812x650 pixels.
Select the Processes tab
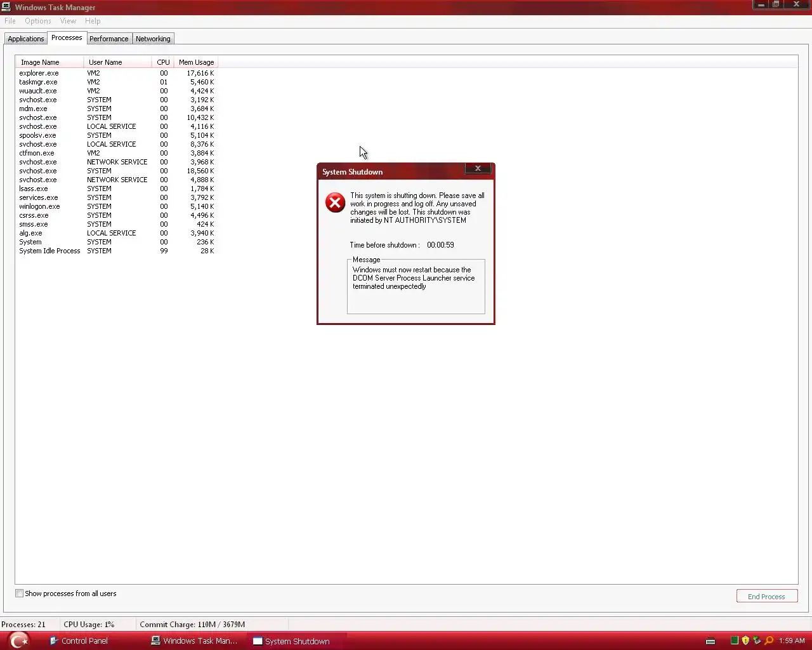[67, 37]
